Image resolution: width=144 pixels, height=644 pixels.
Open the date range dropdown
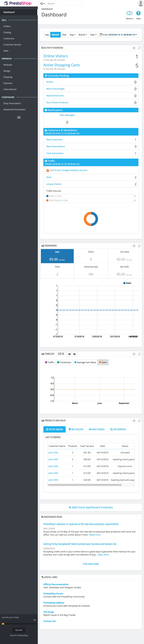[118, 35]
